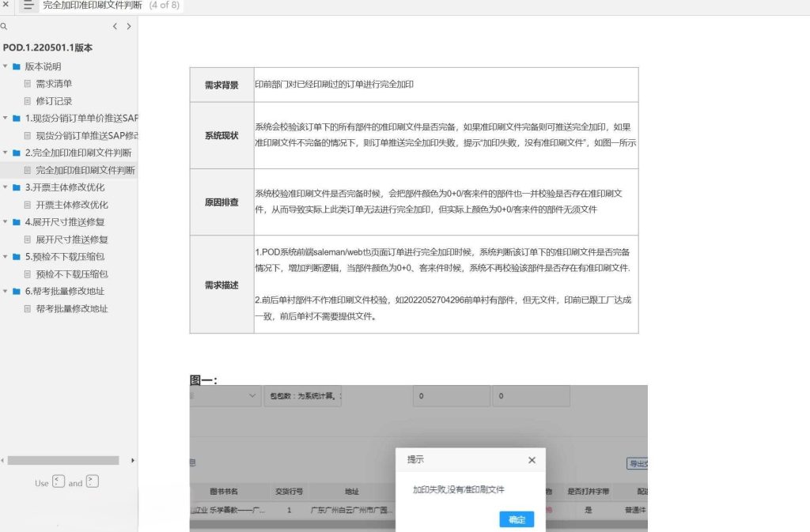Viewport: 810px width, 532px height.
Task: Collapse the 4.展开尺寸推送修复 section
Action: pyautogui.click(x=6, y=221)
